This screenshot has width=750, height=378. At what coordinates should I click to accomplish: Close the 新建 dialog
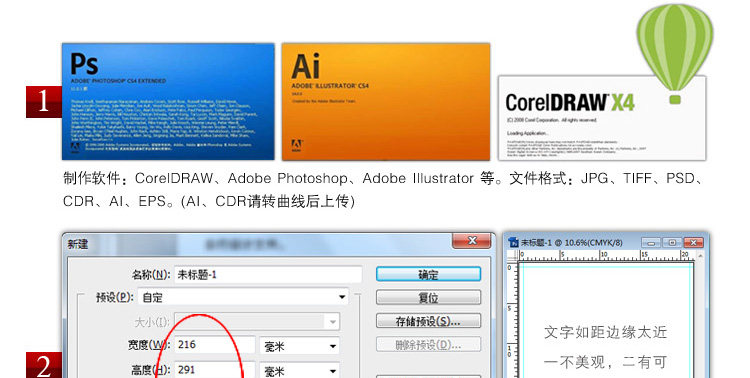tap(472, 241)
